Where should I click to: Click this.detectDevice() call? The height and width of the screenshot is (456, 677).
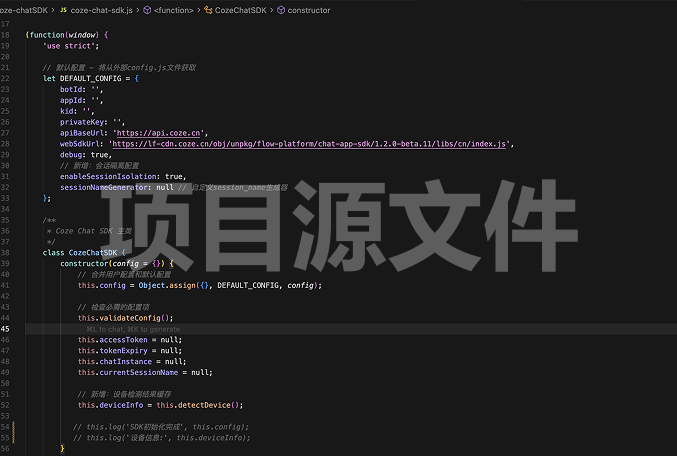point(199,405)
